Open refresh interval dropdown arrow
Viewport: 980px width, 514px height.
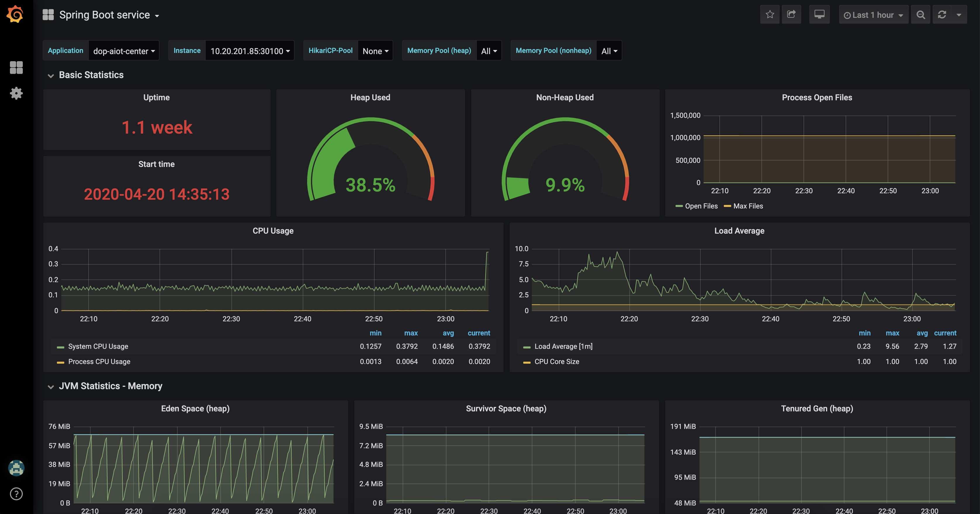(959, 14)
